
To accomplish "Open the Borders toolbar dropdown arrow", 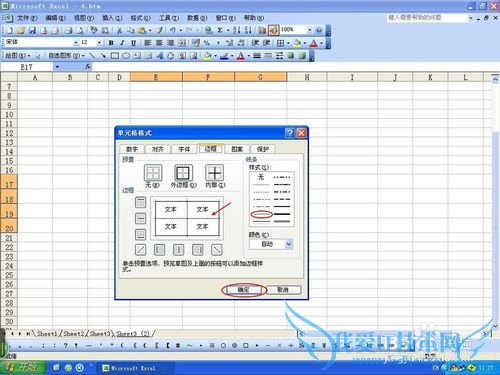I will point(288,43).
